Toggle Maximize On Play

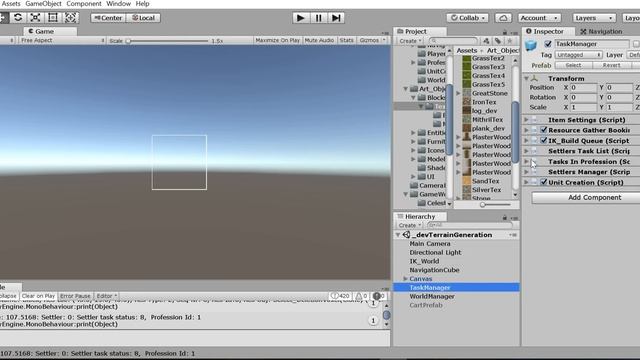click(278, 40)
